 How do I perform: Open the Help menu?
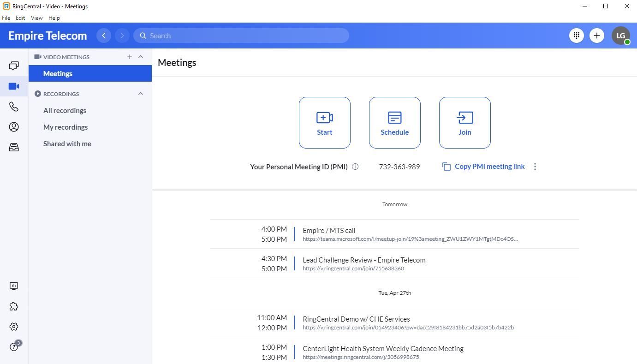pos(54,18)
